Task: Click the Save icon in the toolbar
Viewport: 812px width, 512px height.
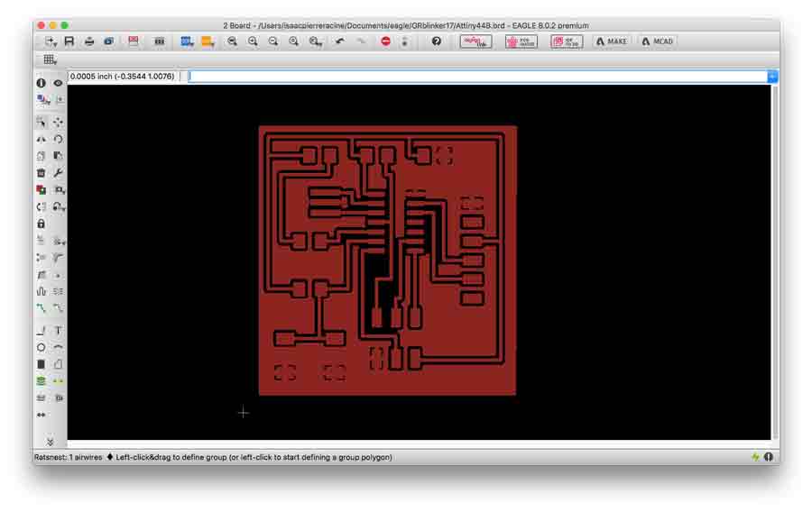Action: coord(69,41)
